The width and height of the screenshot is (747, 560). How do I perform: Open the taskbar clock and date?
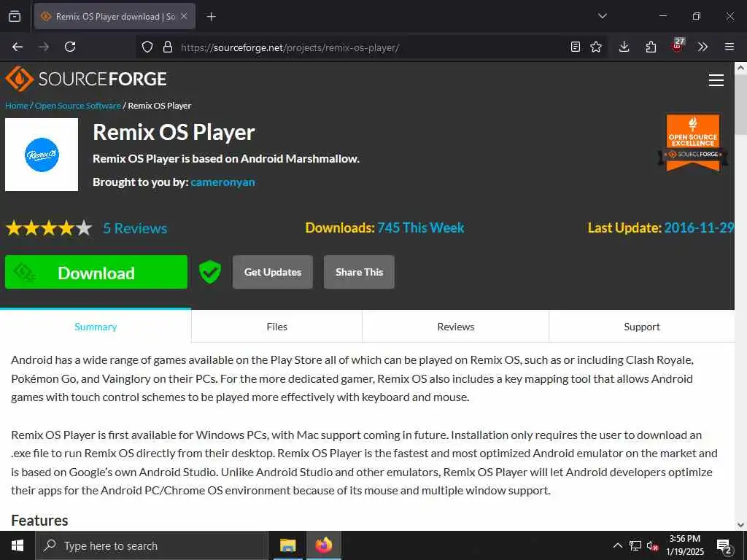(x=684, y=545)
